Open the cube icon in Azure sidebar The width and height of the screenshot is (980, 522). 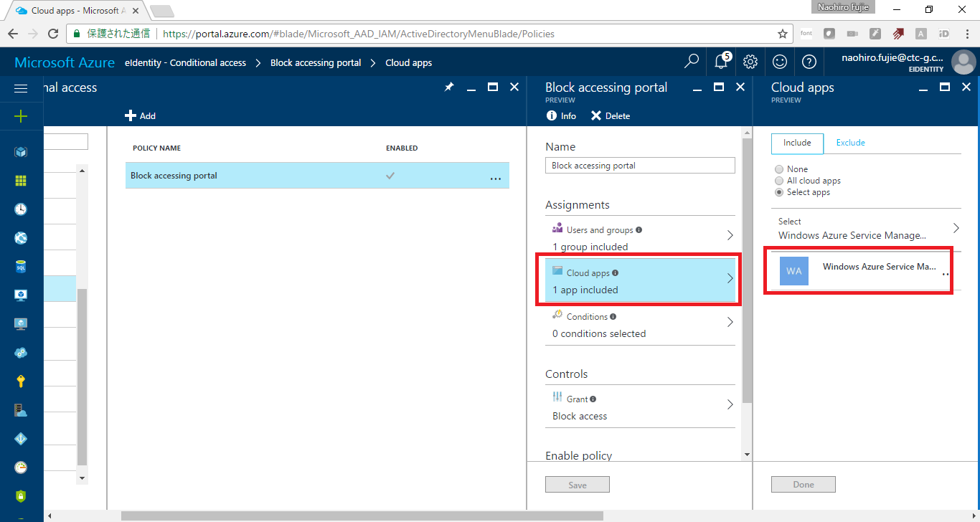[x=21, y=152]
